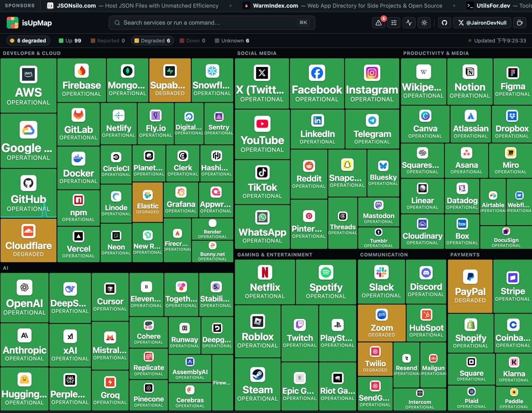This screenshot has width=532, height=413.
Task: Select the Shopify tile
Action: tap(470, 334)
